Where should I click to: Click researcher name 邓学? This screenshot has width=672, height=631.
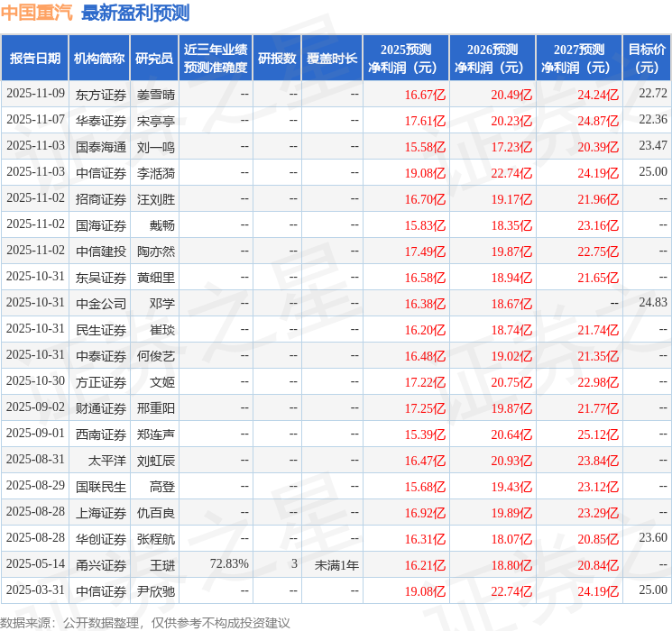162,304
